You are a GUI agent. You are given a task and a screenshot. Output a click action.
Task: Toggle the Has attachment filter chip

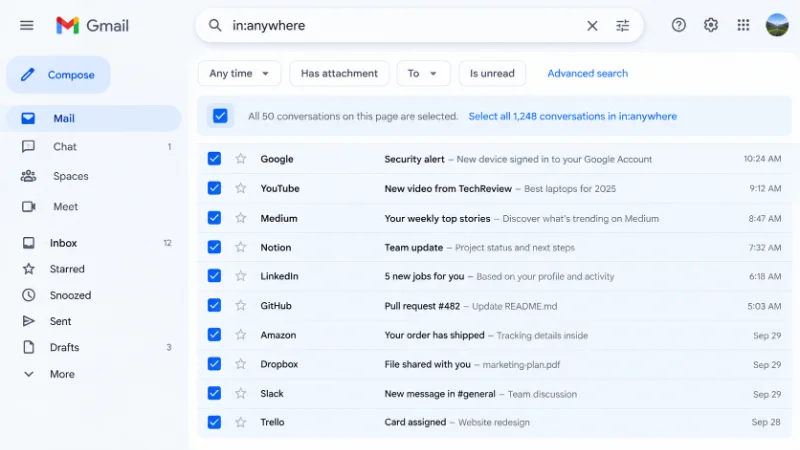pos(339,73)
